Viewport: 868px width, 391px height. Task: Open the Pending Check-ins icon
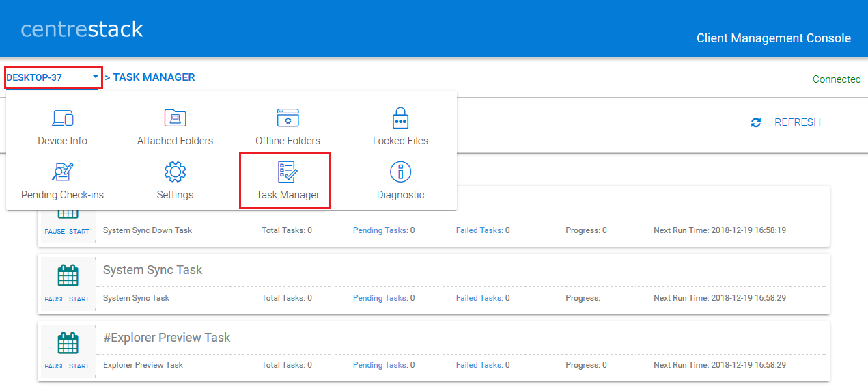pos(63,172)
